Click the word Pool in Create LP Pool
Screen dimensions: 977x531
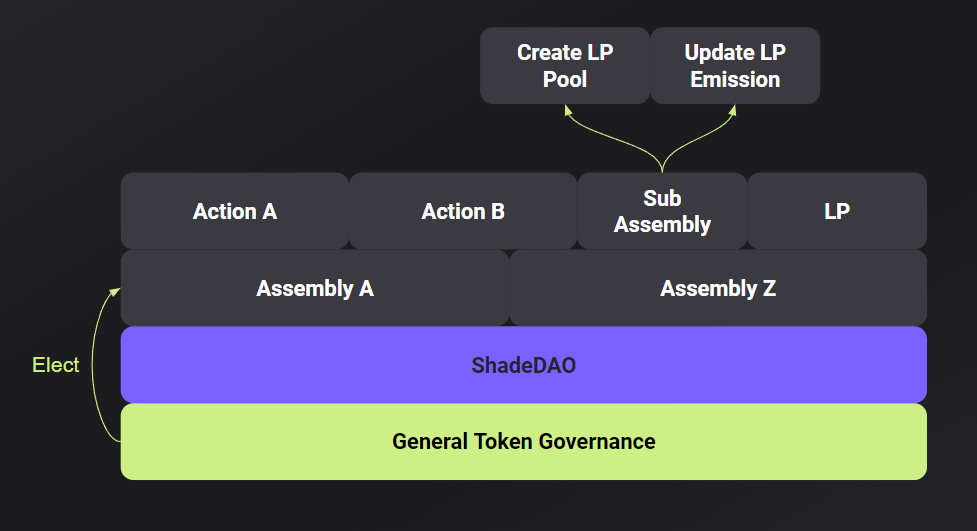point(565,79)
